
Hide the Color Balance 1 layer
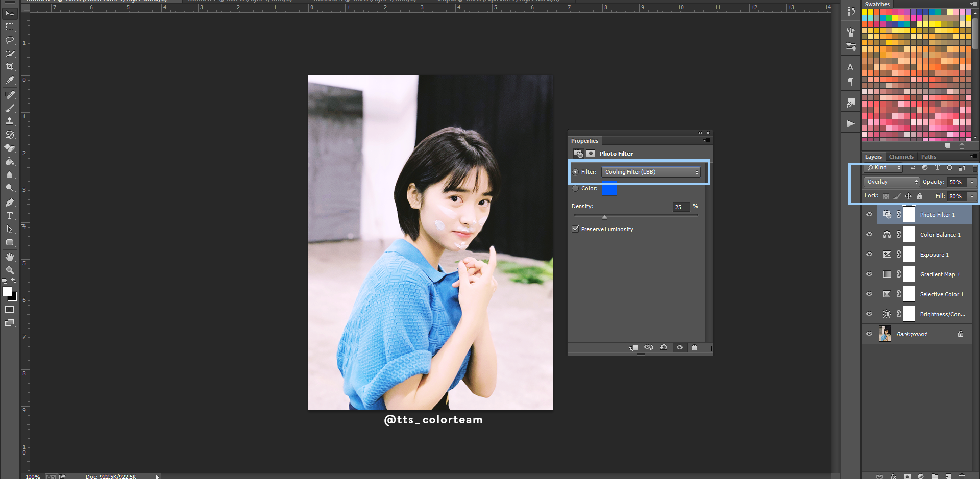click(x=869, y=235)
